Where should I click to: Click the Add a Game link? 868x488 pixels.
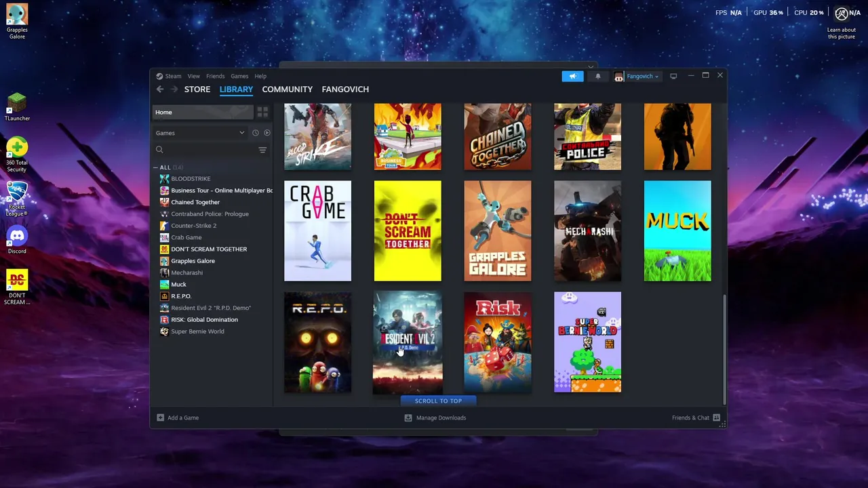tap(183, 418)
